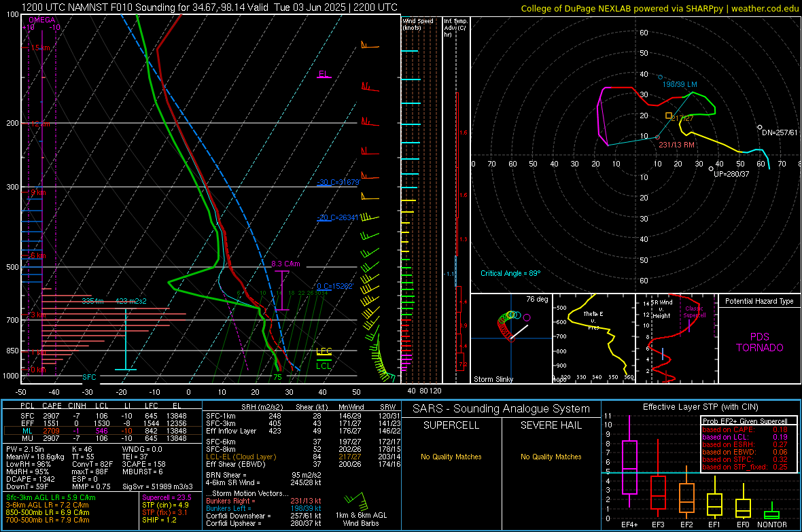
Task: Click the Classic Supercell label
Action: coord(695,312)
